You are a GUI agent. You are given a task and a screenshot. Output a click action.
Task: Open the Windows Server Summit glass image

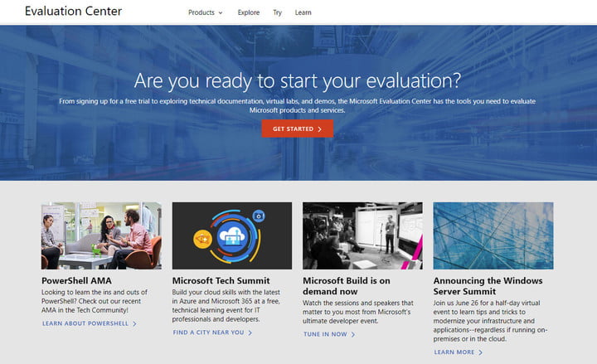click(x=493, y=235)
